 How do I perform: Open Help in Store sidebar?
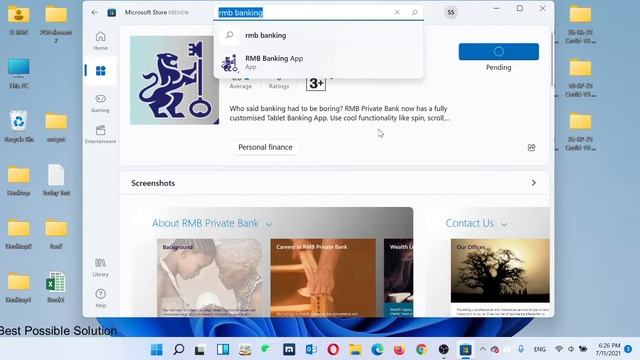pos(100,298)
